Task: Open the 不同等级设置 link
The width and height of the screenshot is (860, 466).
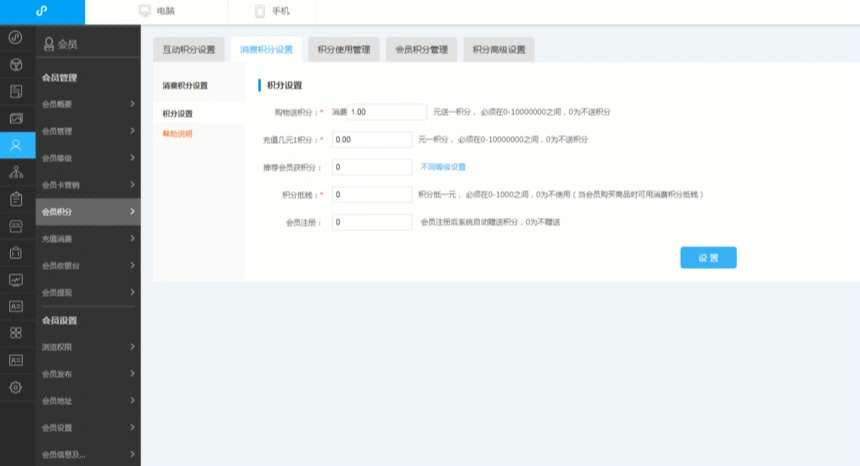Action: (443, 167)
